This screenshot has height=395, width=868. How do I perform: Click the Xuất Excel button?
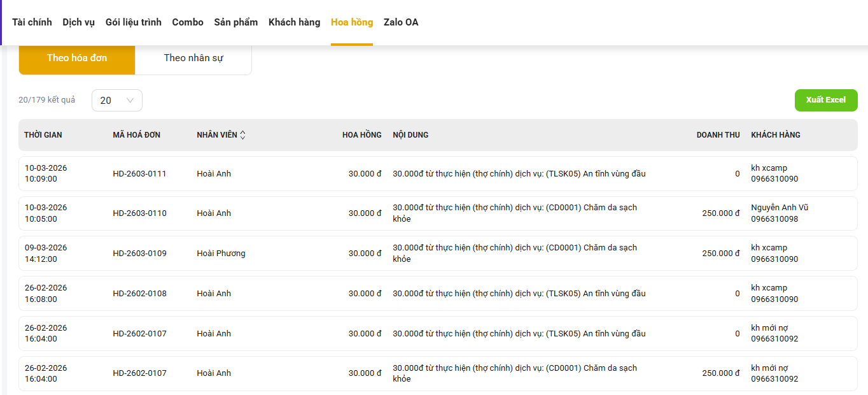825,100
